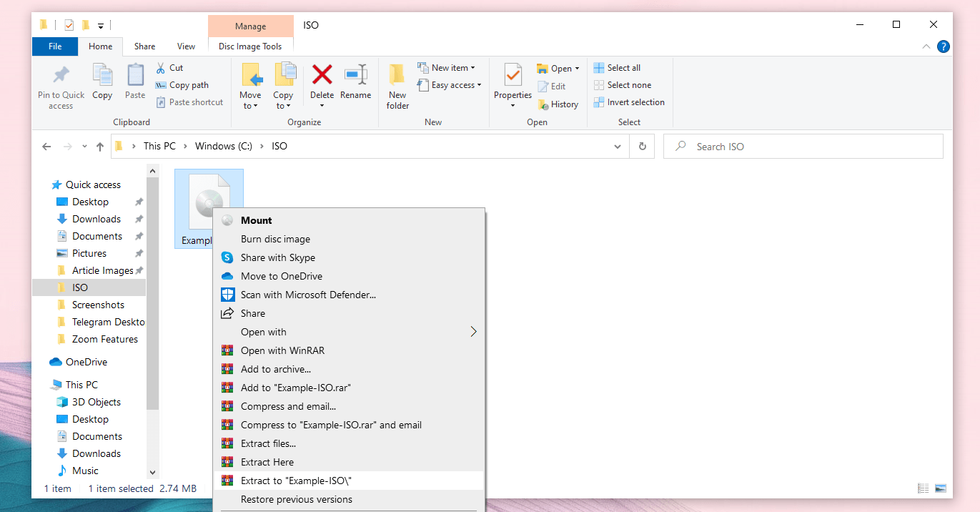Image resolution: width=980 pixels, height=512 pixels.
Task: Click the blue Help question mark icon
Action: click(x=944, y=46)
